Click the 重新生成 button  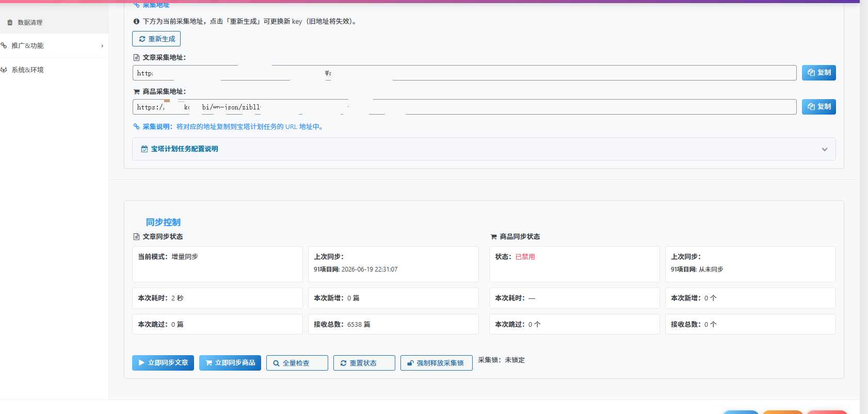click(156, 39)
